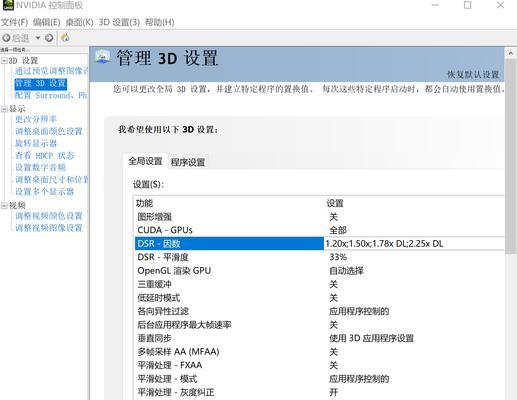Click the 功能 column header
The width and height of the screenshot is (517, 400).
click(144, 203)
